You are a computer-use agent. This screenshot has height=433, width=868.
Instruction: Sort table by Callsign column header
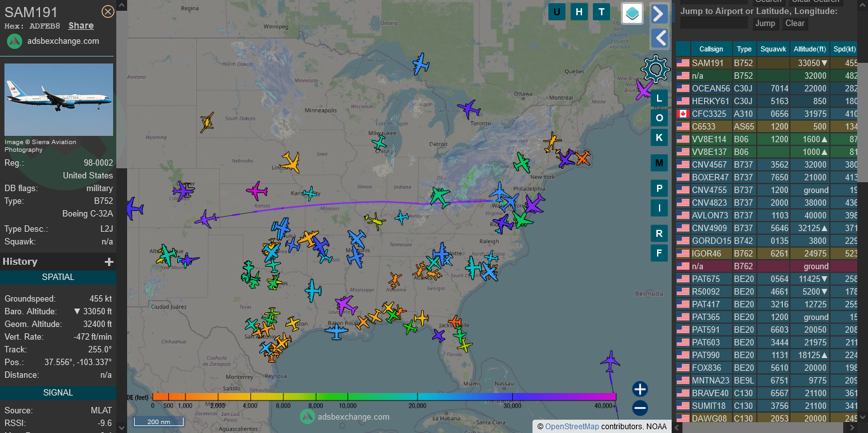point(711,49)
